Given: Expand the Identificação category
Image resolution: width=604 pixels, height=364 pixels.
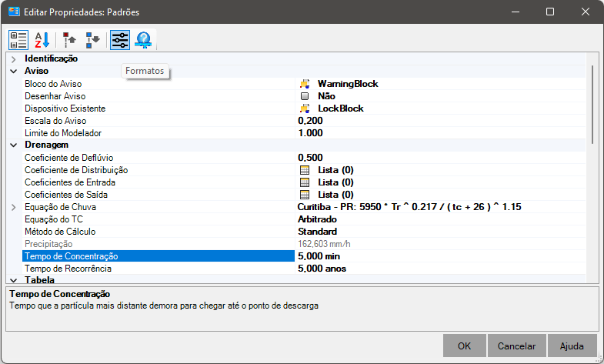Looking at the screenshot, I should pyautogui.click(x=14, y=59).
